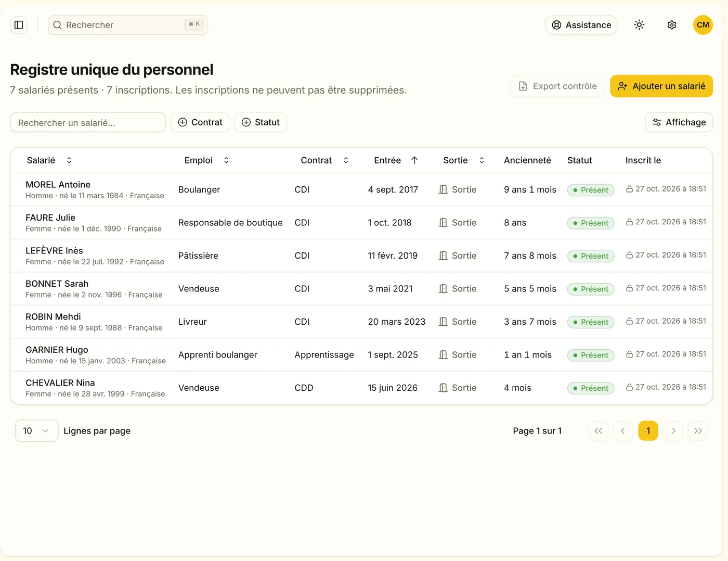The image size is (728, 561).
Task: Click the CDD contract cell
Action: pos(304,388)
